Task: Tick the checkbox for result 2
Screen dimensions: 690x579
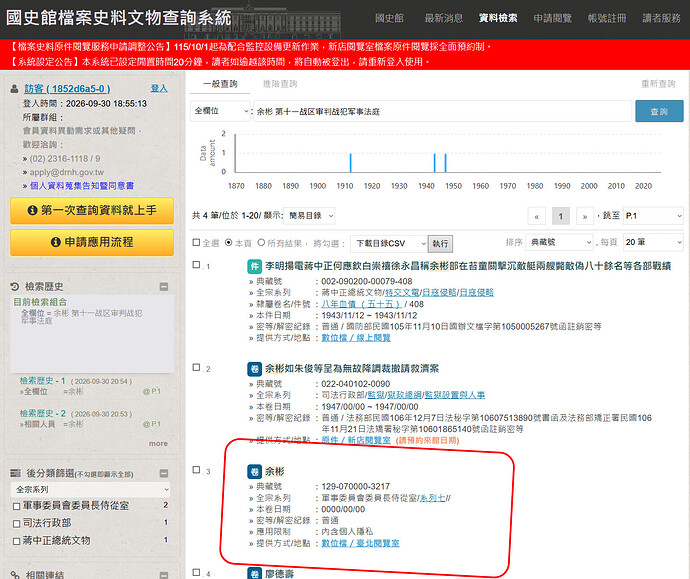Action: [196, 367]
